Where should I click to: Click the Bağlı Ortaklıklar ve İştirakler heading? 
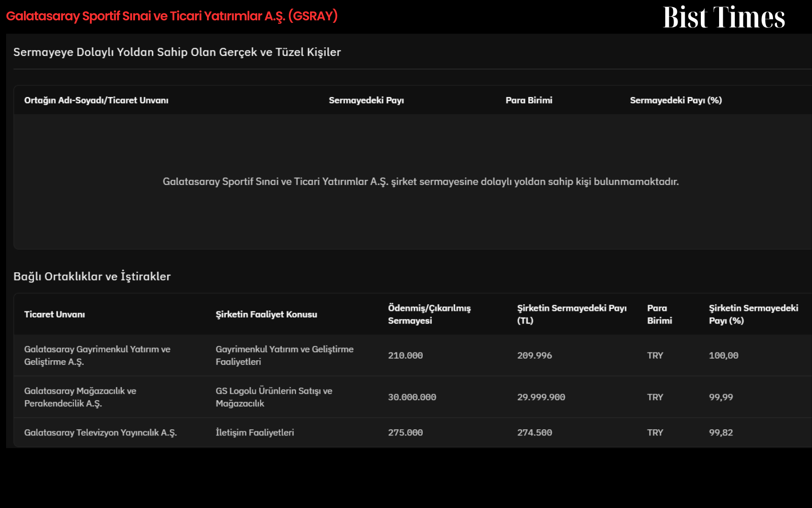click(92, 276)
